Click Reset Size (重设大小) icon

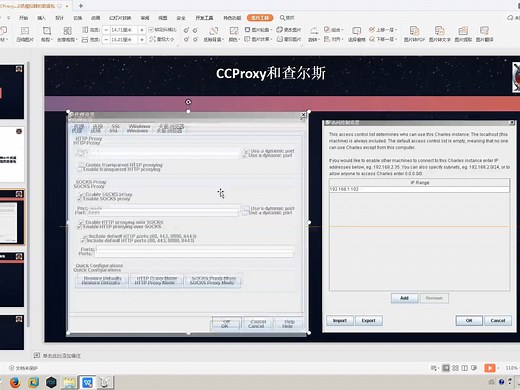152,39
